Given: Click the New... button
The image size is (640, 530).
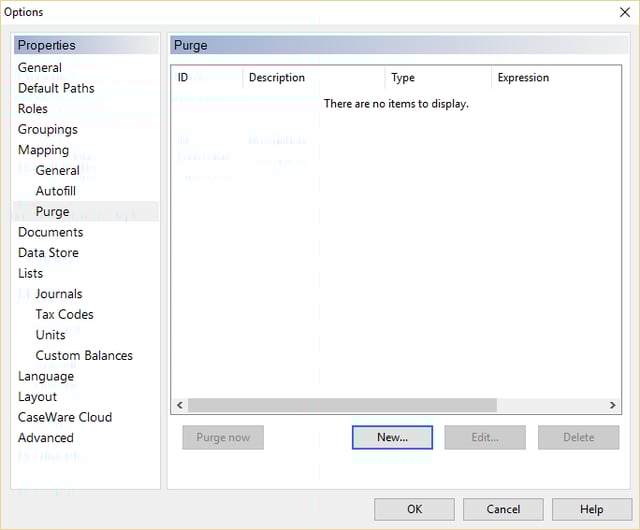Looking at the screenshot, I should click(x=392, y=437).
